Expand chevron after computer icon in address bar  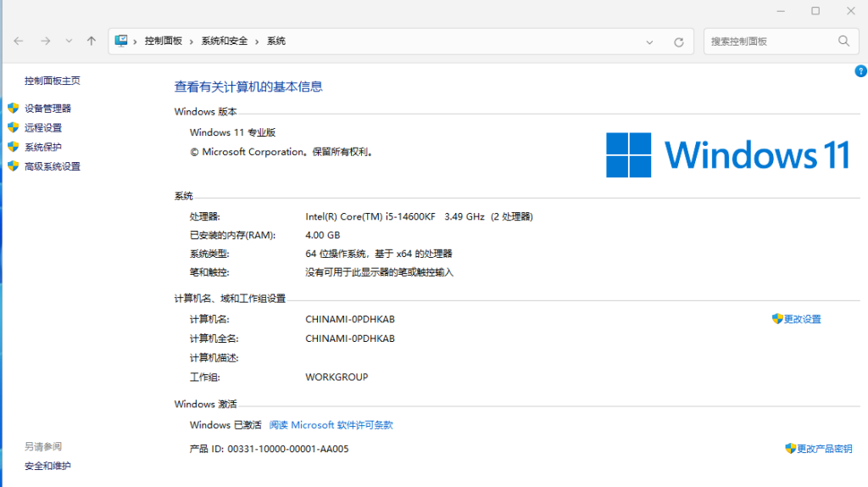(135, 42)
